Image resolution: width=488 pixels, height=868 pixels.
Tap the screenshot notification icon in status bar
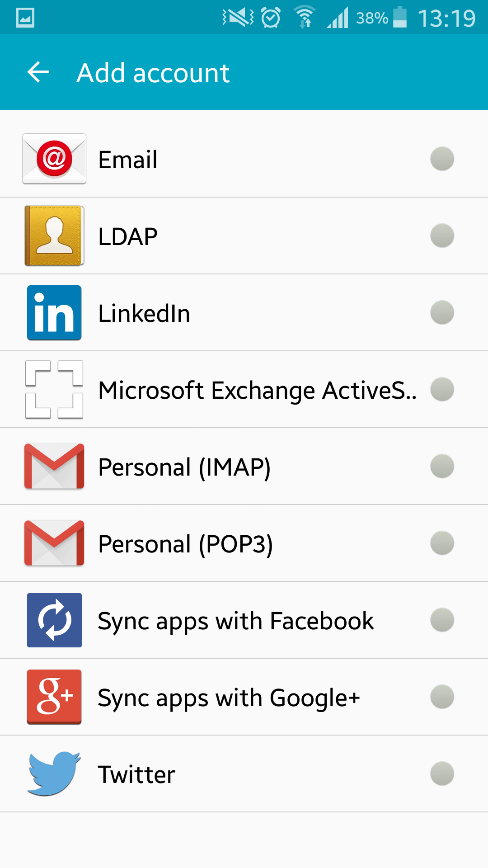click(x=25, y=18)
